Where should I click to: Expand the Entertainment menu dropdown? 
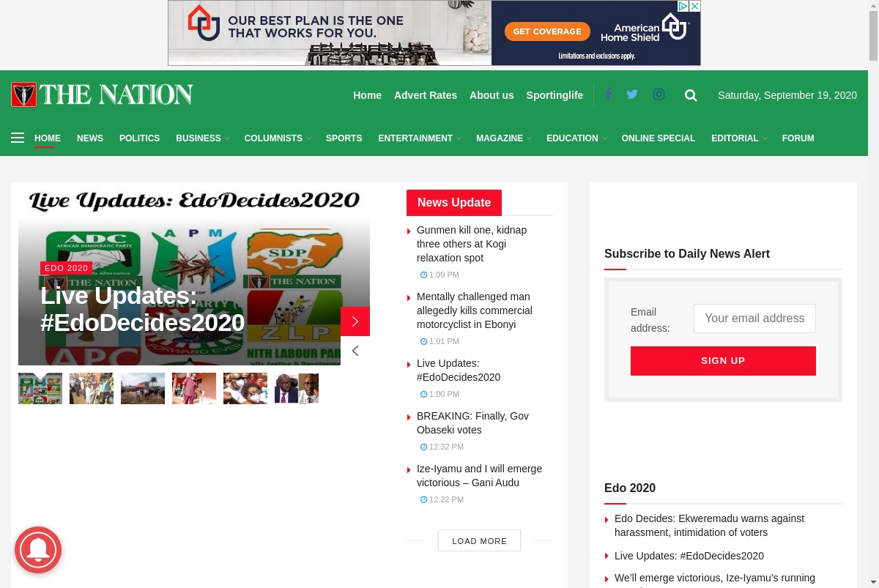coord(420,138)
